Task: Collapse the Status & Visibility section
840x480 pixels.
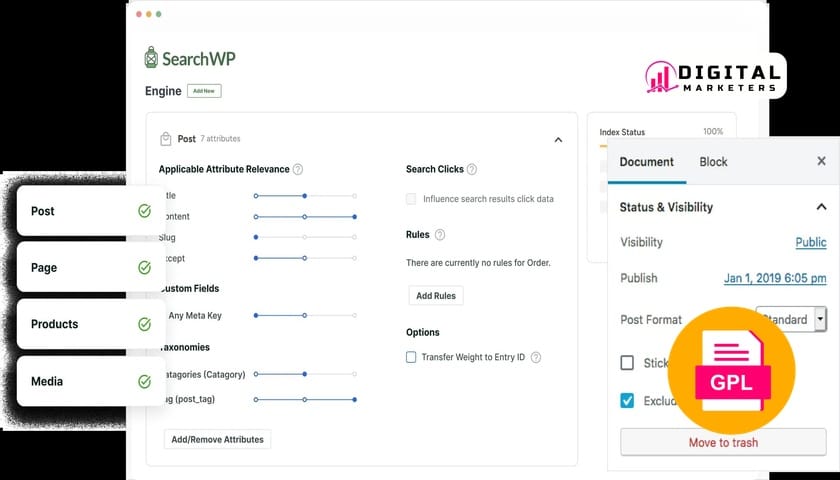Action: click(x=821, y=207)
